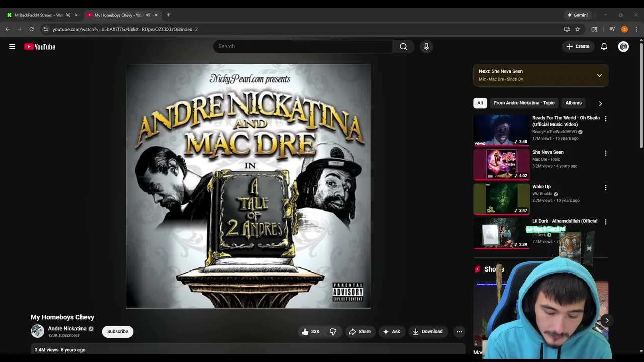644x362 pixels.
Task: Open options for Wake Up video
Action: [x=605, y=188]
